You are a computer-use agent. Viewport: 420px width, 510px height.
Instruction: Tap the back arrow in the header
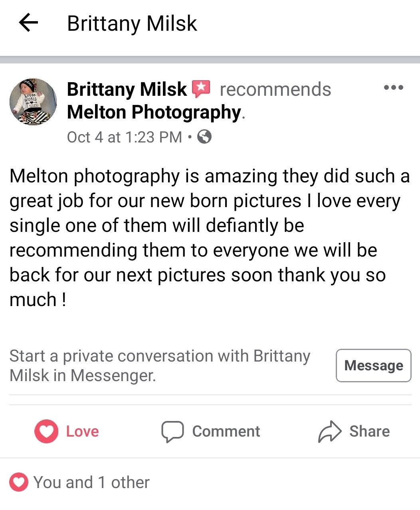[28, 23]
